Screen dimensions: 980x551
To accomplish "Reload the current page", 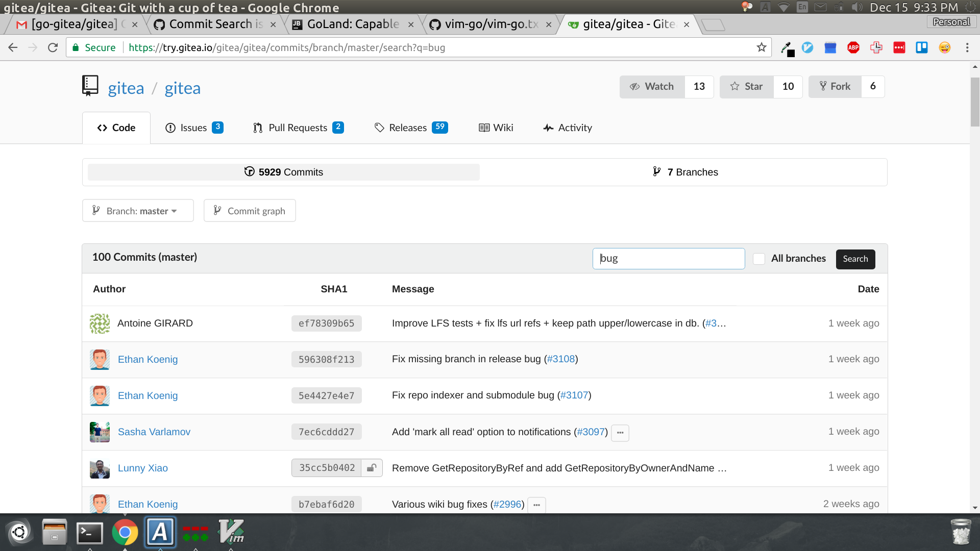I will tap(53, 47).
